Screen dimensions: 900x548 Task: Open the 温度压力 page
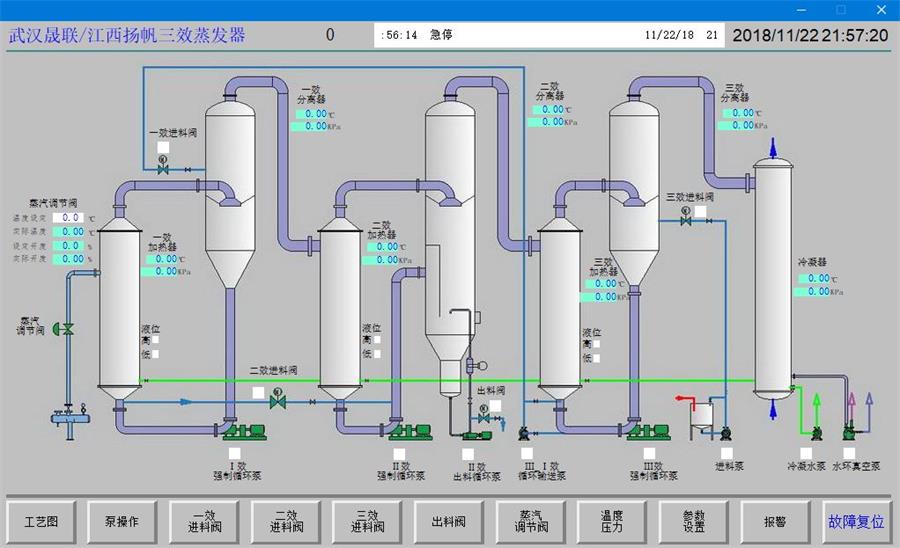[612, 521]
